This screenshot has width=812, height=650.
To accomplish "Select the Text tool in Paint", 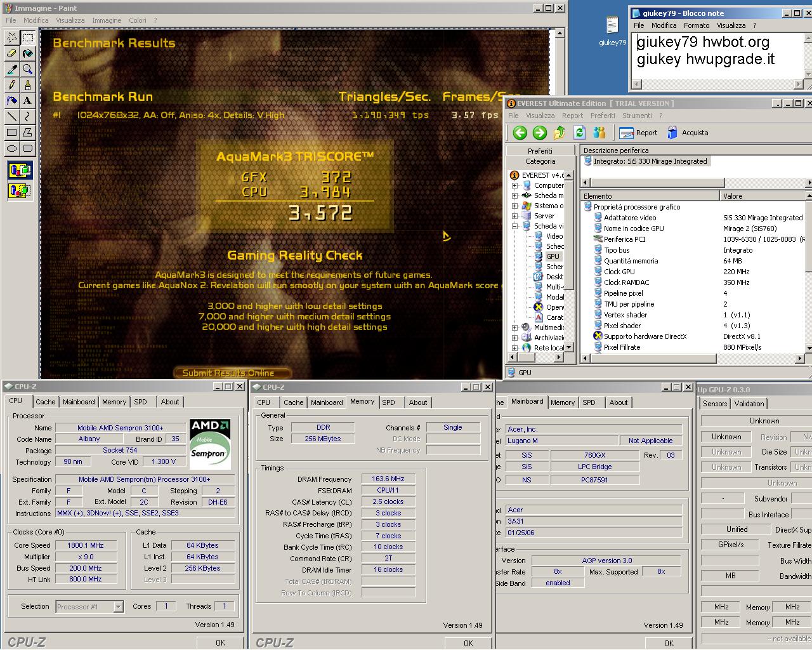I will click(x=27, y=101).
